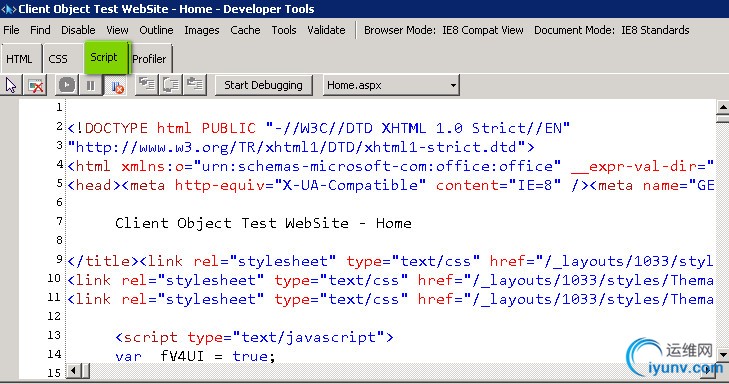
Task: Click the script type text/javascript tag
Action: click(254, 338)
